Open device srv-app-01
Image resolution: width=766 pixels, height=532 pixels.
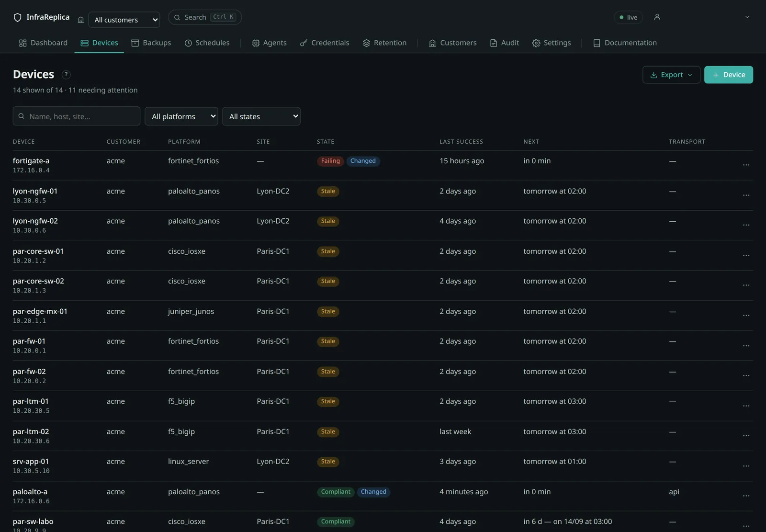[31, 462]
